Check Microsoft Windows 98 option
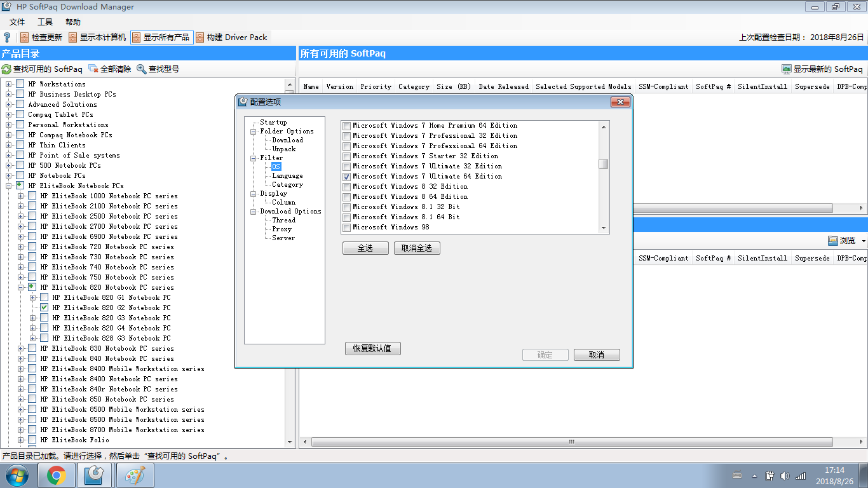The image size is (868, 488). [346, 227]
